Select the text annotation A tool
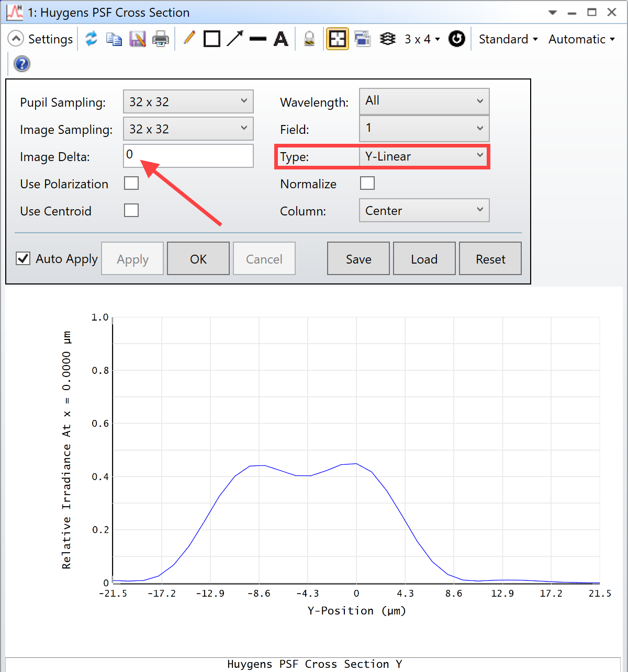Screen dimensions: 628x672 [x=281, y=39]
